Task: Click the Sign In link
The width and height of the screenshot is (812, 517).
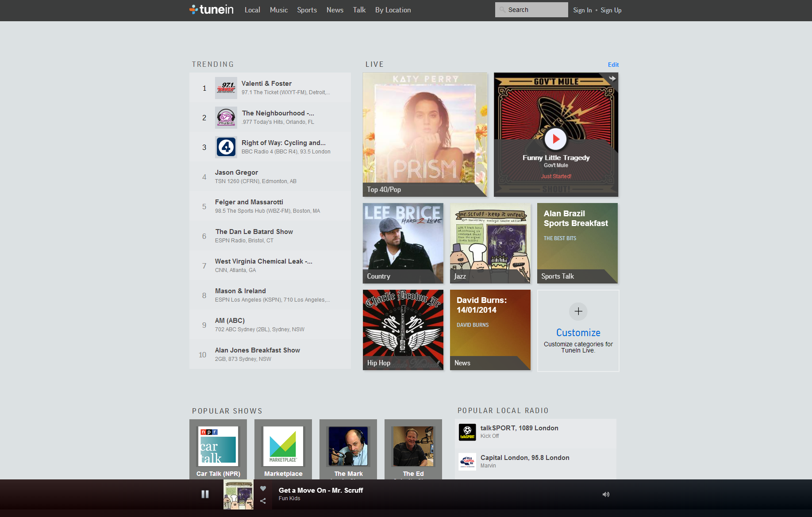Action: pos(582,10)
